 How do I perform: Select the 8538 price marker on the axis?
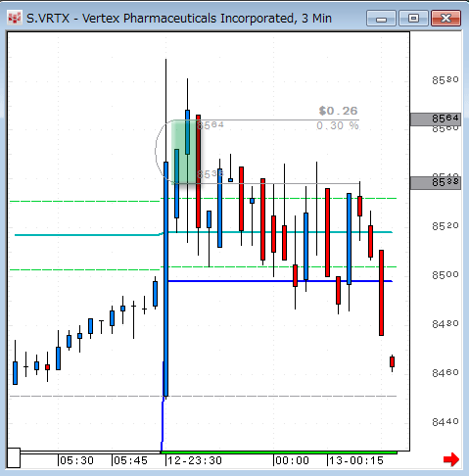[436, 183]
